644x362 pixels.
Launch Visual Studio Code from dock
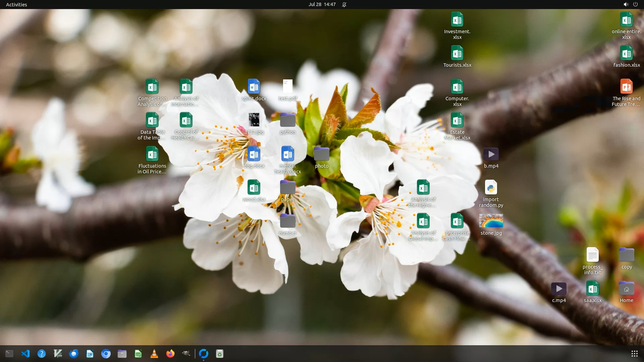coord(25,354)
